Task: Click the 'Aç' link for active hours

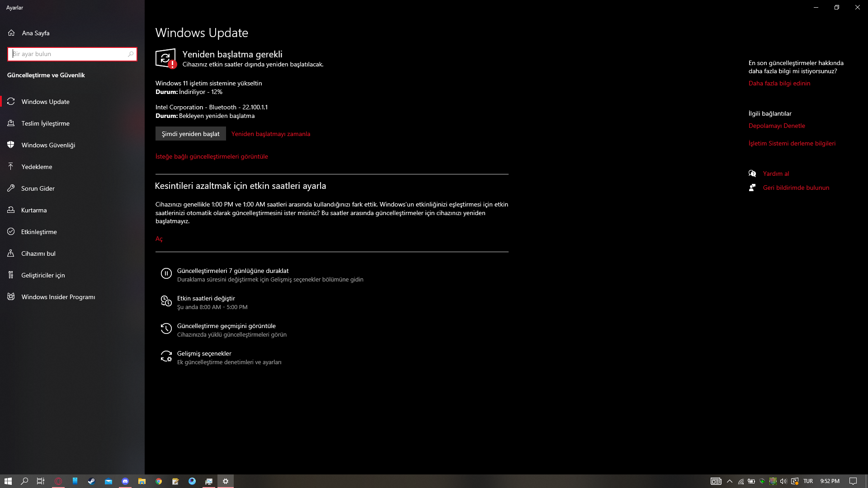Action: coord(159,239)
